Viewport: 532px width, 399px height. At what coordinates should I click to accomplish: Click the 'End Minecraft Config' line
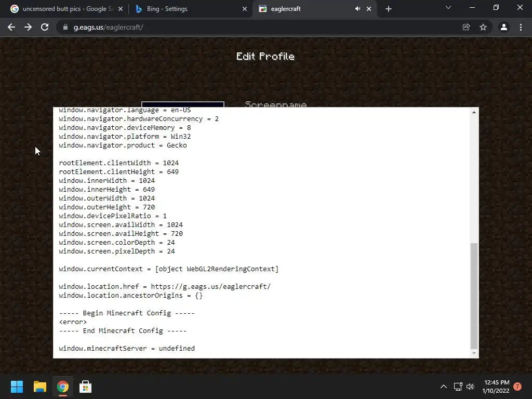coord(123,331)
